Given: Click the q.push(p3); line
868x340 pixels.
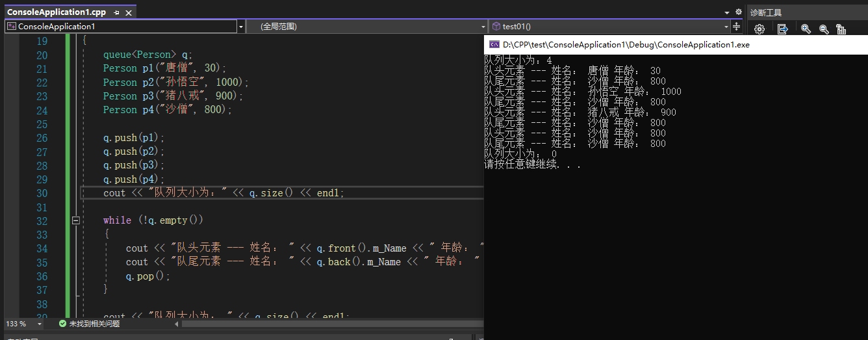Looking at the screenshot, I should [x=134, y=165].
